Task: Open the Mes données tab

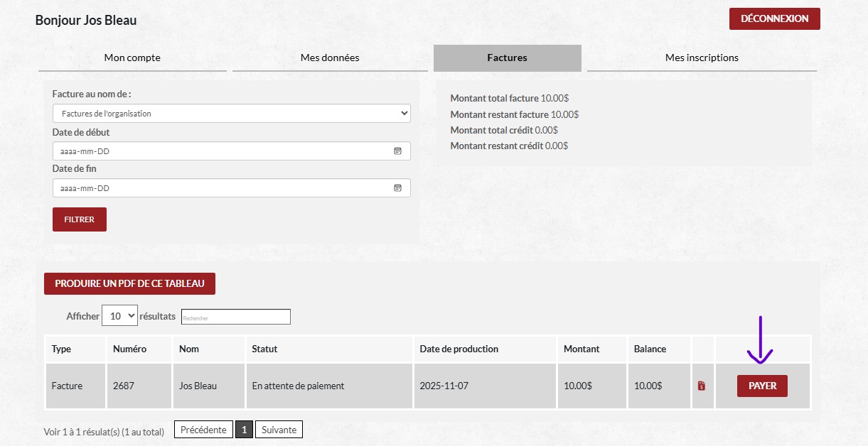Action: point(330,58)
